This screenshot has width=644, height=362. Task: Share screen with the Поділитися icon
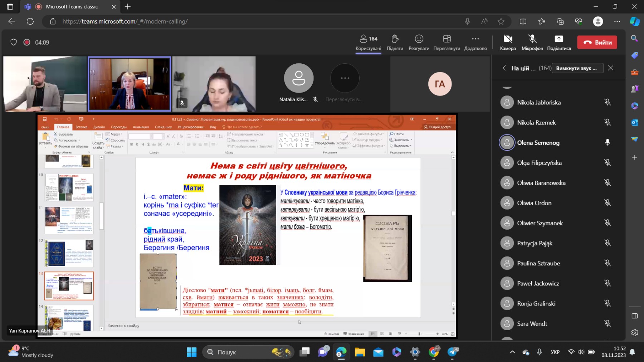pyautogui.click(x=559, y=42)
